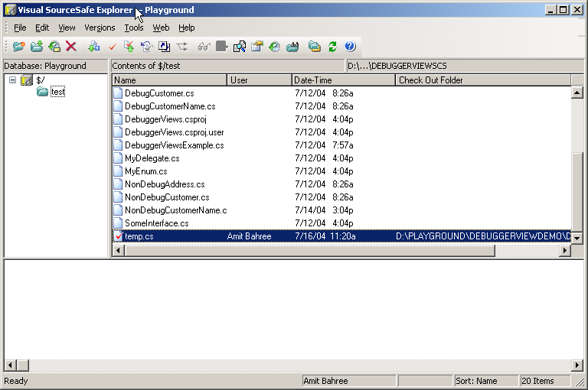Click the Branch Files toolbar icon
The height and width of the screenshot is (390, 588).
[182, 47]
